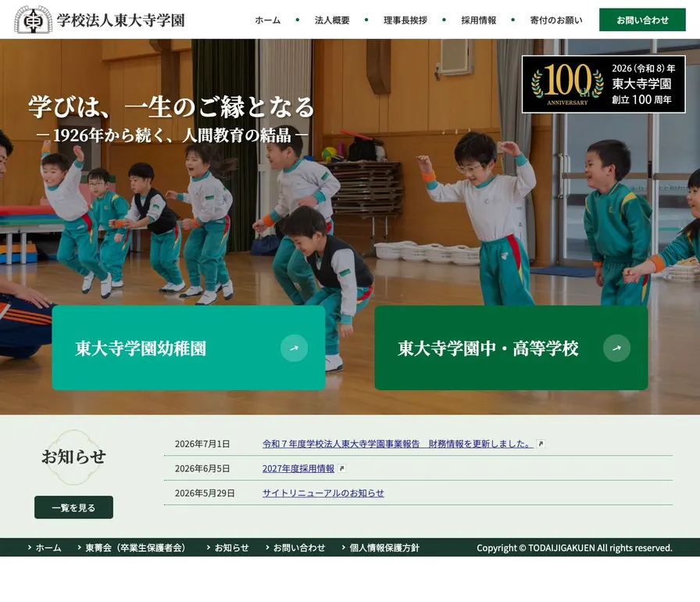Screen dimensions: 700x602
Task: Open the 100th anniversary banner
Action: (x=604, y=84)
